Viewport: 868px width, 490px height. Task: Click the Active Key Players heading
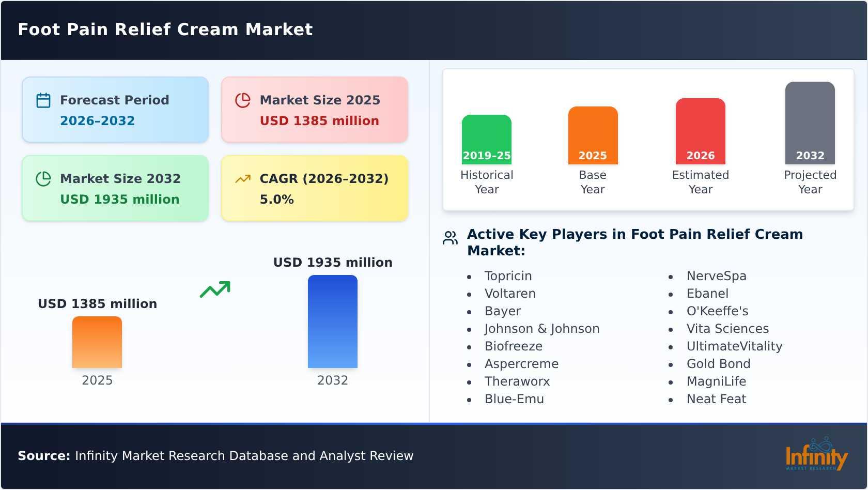(635, 242)
